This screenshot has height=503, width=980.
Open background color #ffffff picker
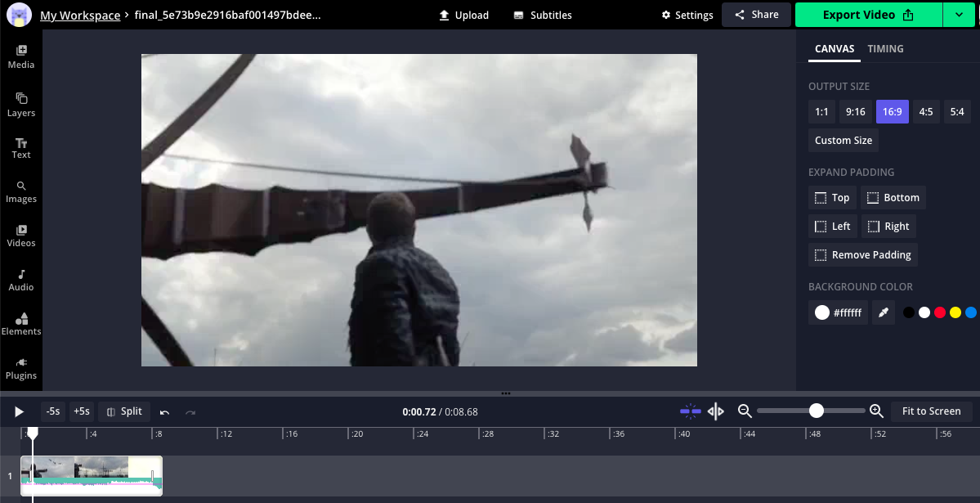pos(838,312)
